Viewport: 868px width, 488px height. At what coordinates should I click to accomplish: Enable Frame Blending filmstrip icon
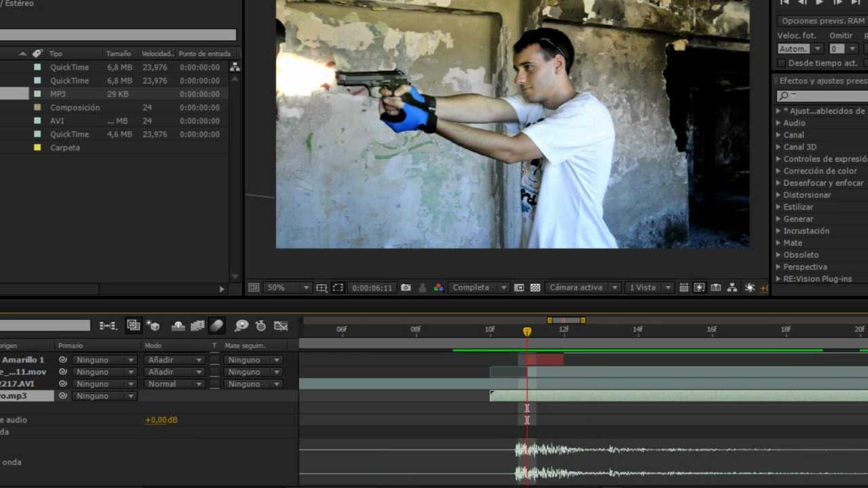click(197, 326)
